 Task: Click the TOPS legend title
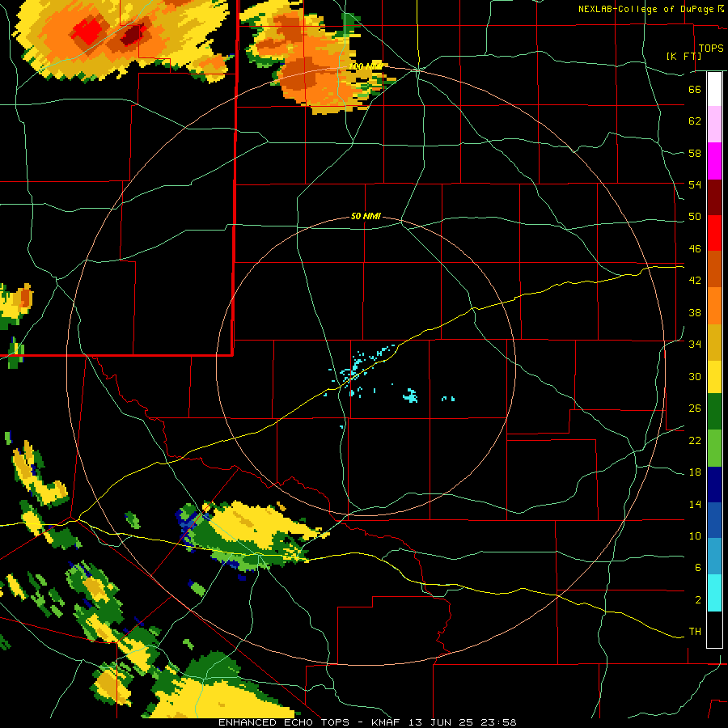coord(711,49)
